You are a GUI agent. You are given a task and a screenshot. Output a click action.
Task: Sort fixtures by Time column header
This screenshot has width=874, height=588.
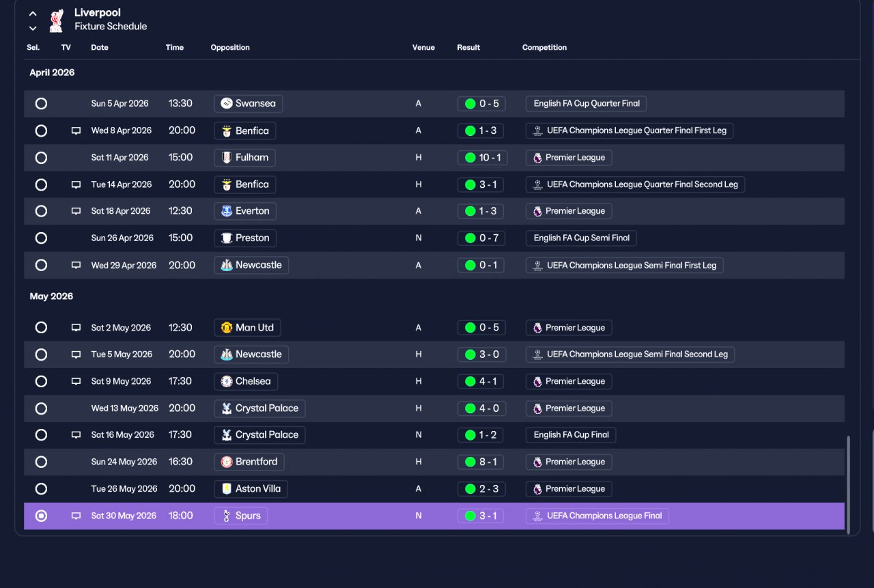pos(175,48)
